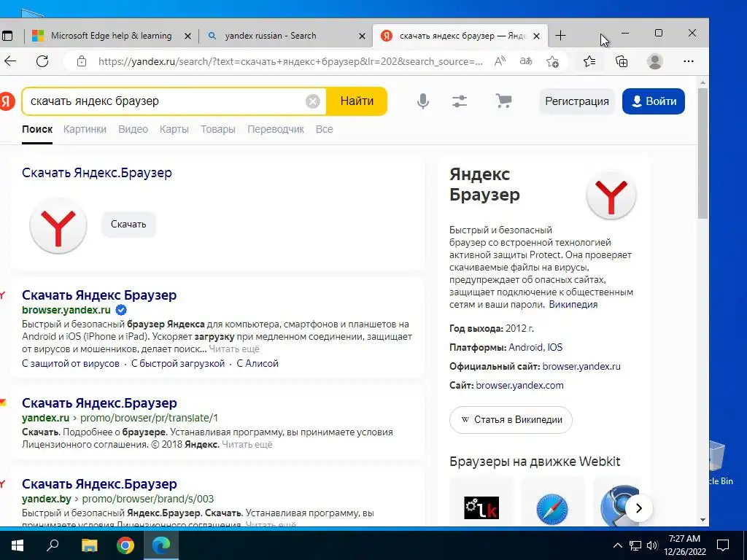Open С защитой от вирусов sitelink
The width and height of the screenshot is (747, 560).
click(x=71, y=363)
